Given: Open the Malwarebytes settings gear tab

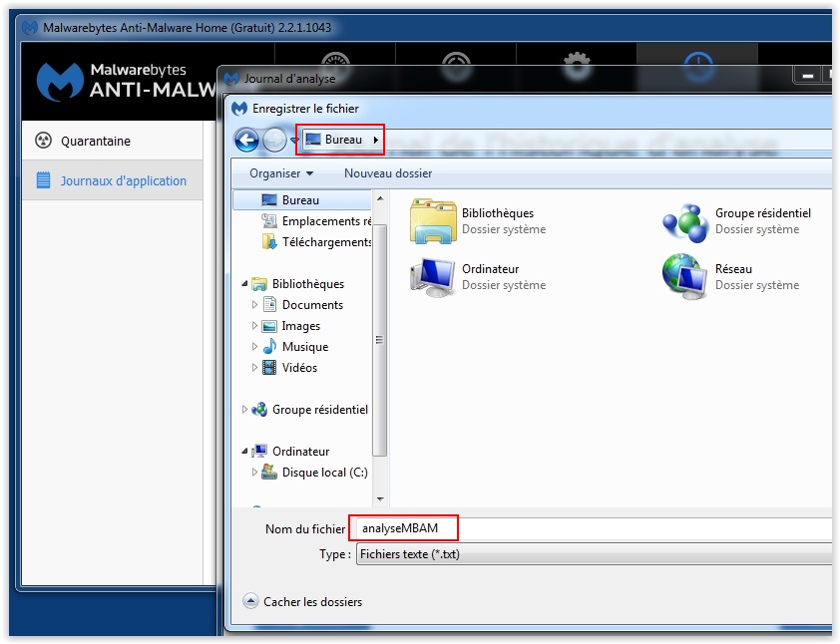Looking at the screenshot, I should (x=577, y=65).
